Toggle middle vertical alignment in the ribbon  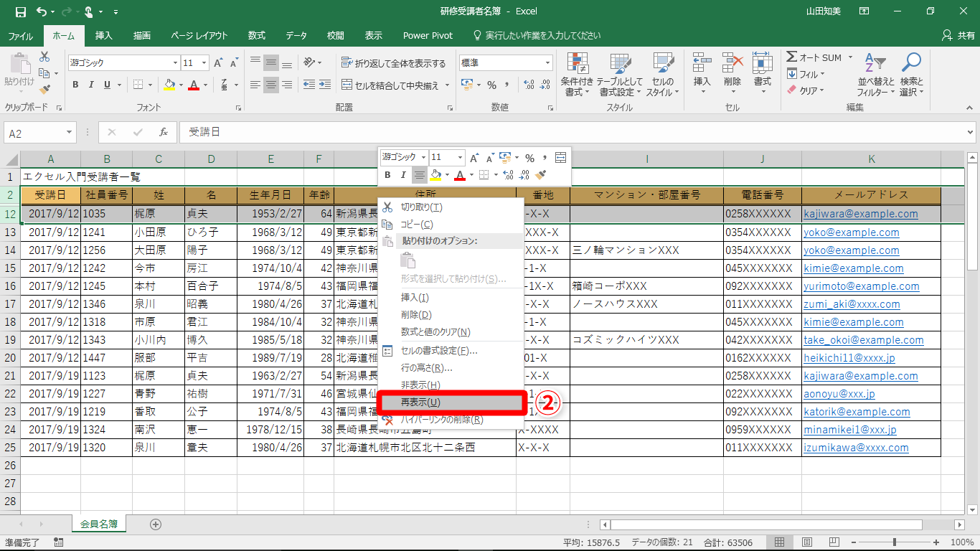tap(271, 63)
